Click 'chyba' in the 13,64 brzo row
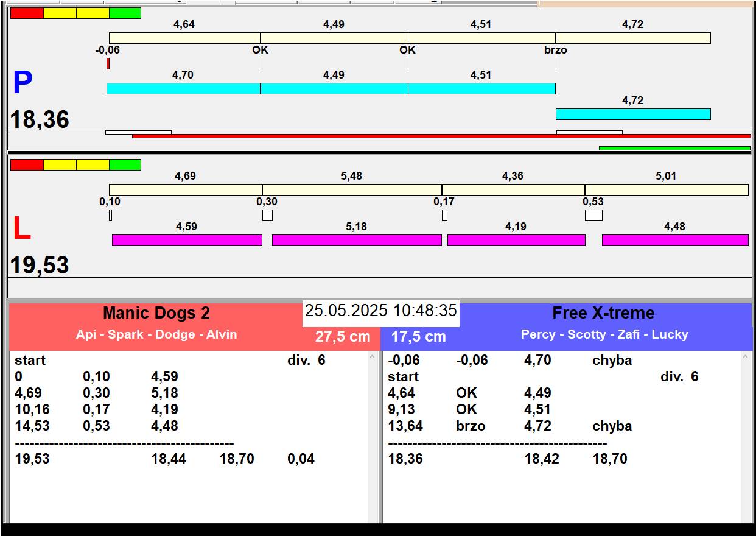The image size is (756, 536). pos(612,426)
